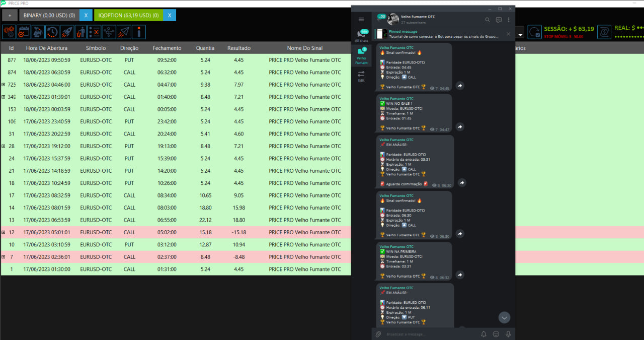Sort by the Id column header
This screenshot has width=644, height=340.
pyautogui.click(x=12, y=48)
